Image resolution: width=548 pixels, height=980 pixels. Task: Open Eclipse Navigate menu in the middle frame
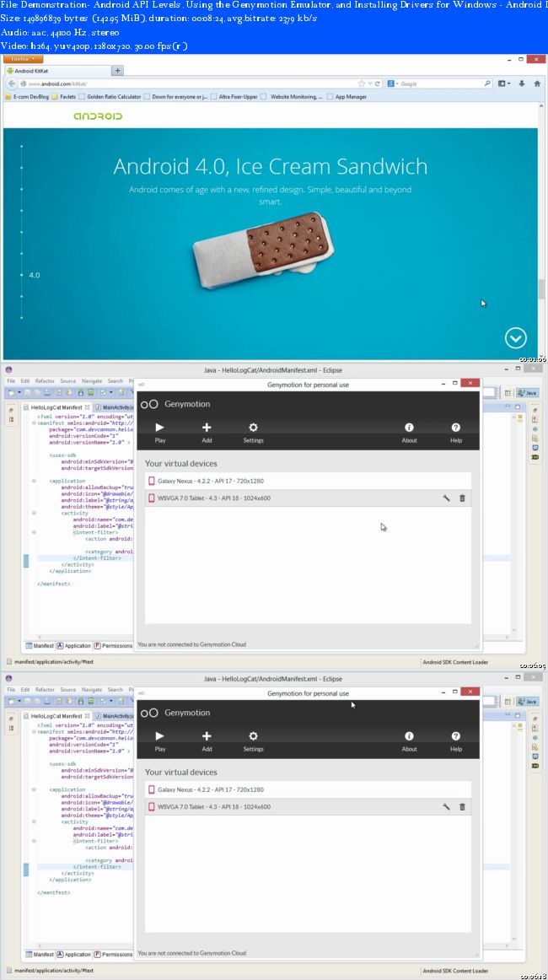point(92,380)
